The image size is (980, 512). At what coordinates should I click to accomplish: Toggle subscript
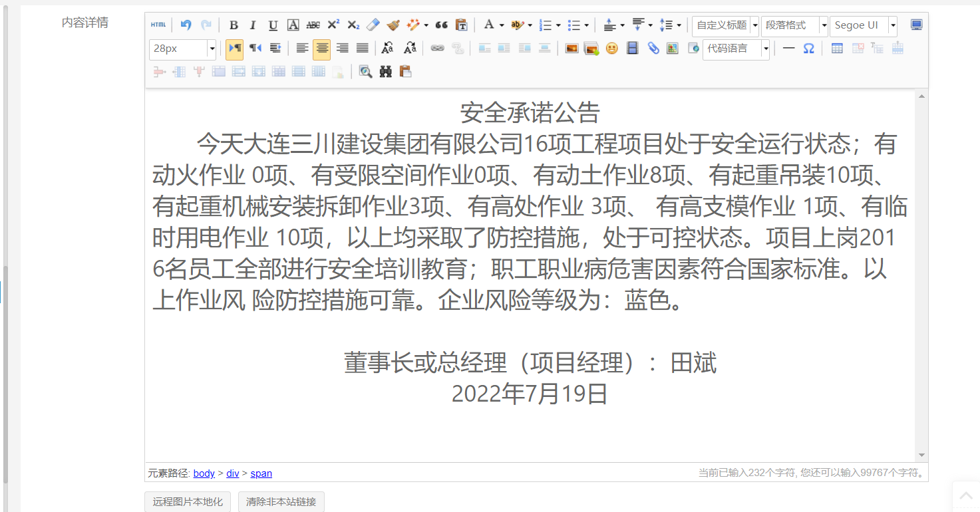(x=353, y=25)
